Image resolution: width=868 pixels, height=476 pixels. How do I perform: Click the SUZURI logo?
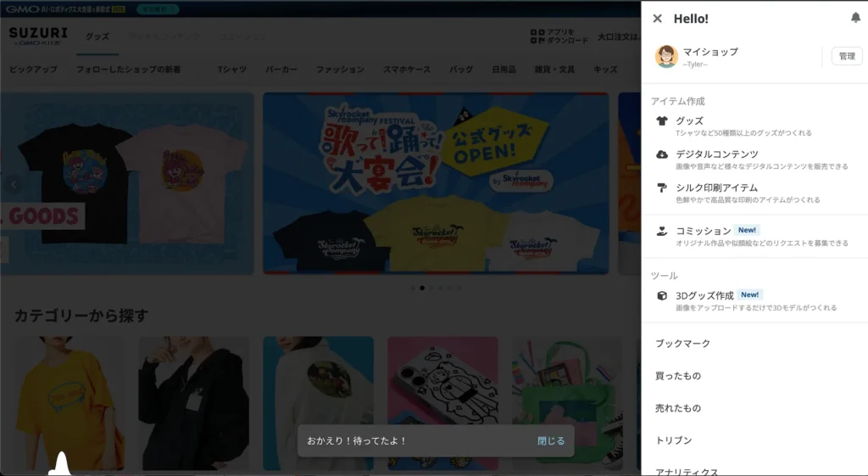pos(38,36)
